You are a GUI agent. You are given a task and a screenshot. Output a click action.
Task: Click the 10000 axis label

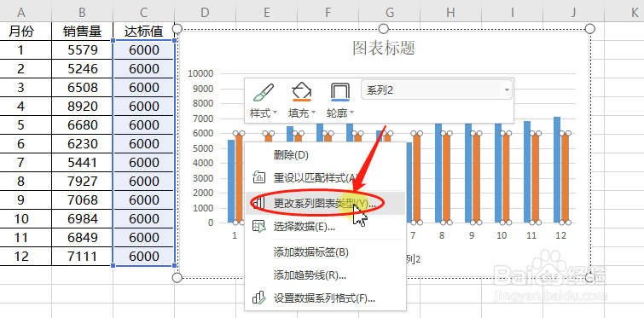click(200, 74)
